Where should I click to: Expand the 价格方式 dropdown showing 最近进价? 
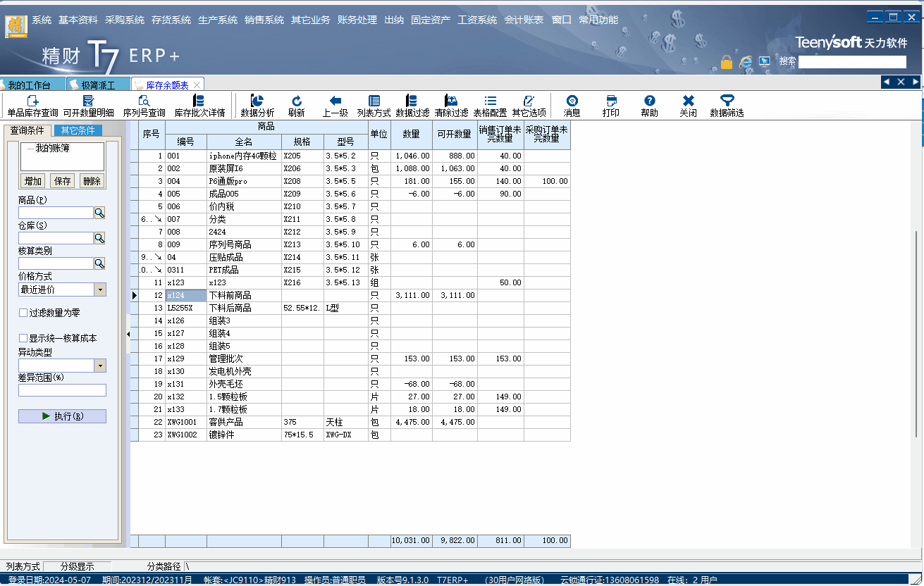point(99,289)
